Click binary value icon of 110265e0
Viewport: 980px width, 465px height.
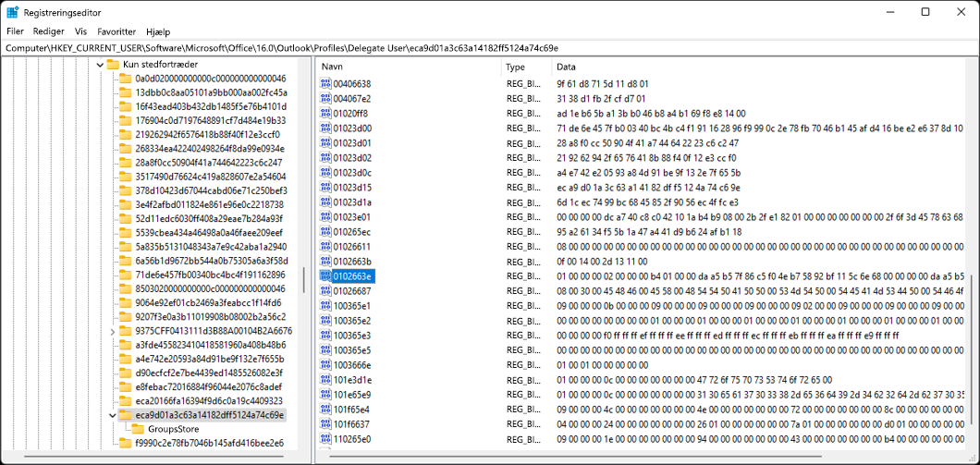point(325,439)
